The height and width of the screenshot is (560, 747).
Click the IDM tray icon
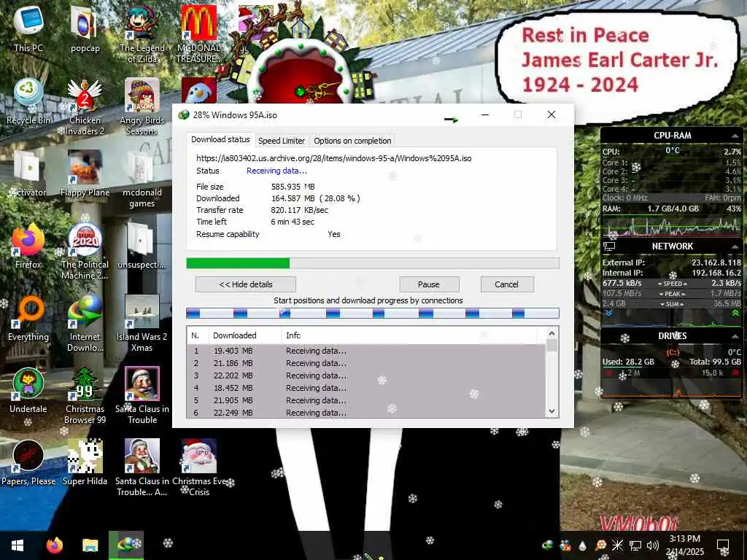(x=548, y=545)
